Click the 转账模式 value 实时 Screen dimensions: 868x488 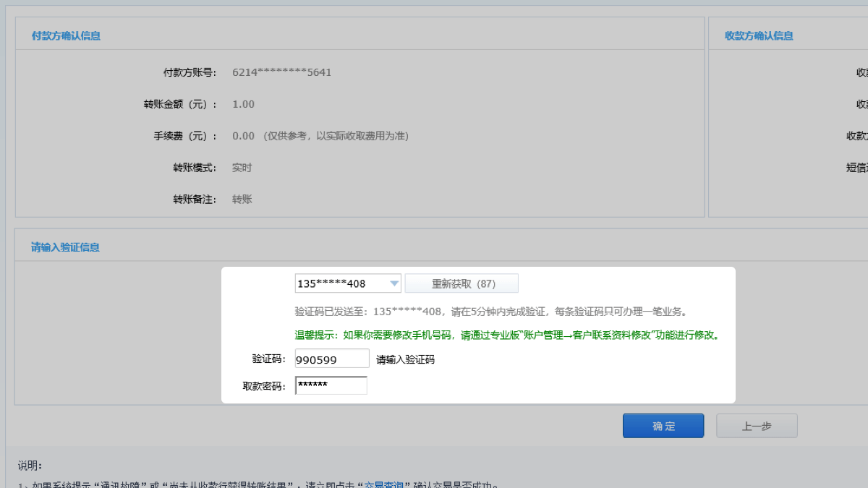(x=242, y=168)
